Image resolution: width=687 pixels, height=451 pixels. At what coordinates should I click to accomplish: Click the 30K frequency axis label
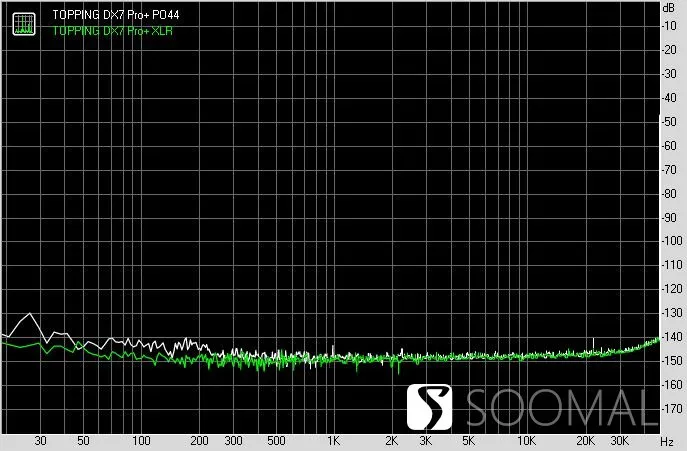click(620, 441)
